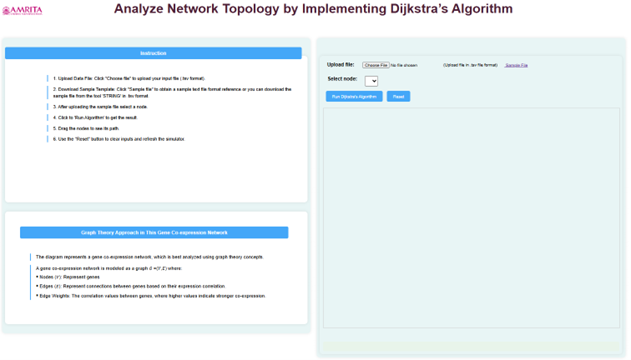The image size is (631, 360).
Task: Click the 'Nodes (V): Represent genes' bullet
Action: pyautogui.click(x=68, y=277)
